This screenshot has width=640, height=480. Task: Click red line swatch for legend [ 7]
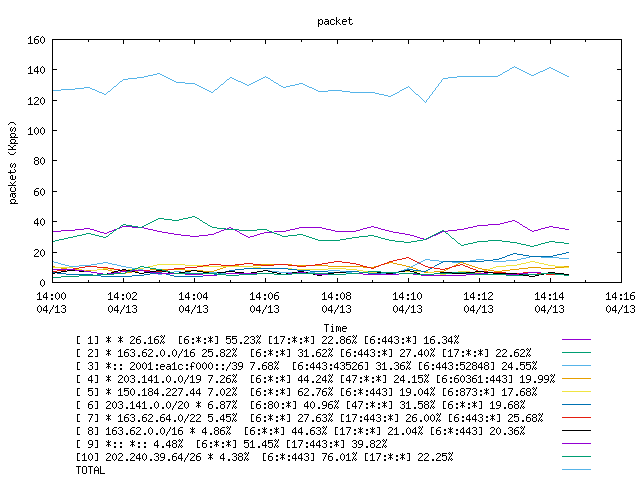click(576, 418)
